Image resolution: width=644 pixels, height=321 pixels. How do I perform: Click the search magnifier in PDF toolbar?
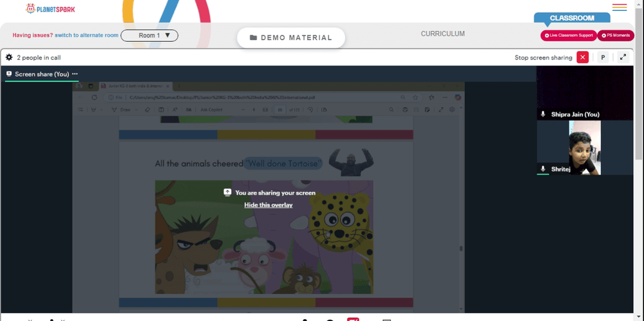392,110
